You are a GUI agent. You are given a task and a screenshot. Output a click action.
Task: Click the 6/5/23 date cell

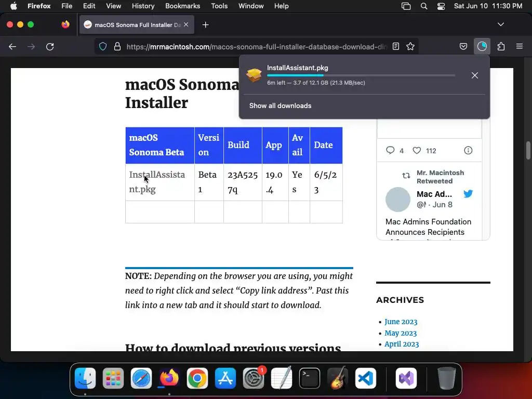tap(326, 182)
